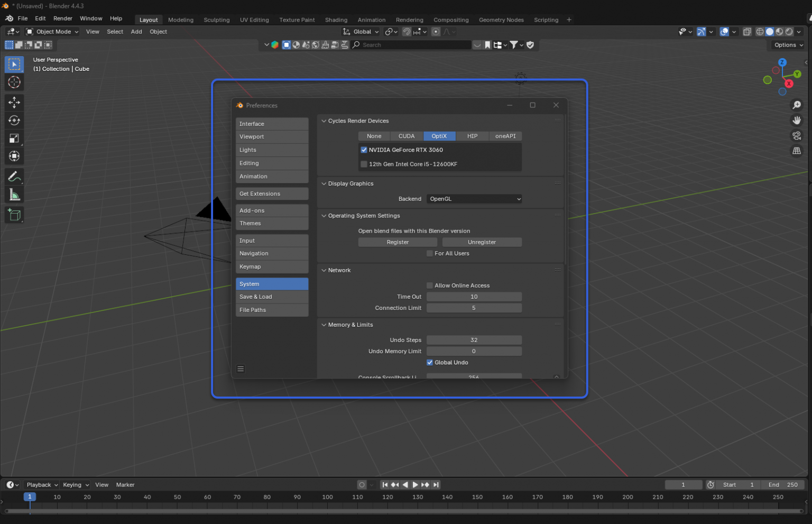Switch to the Modeling workspace tab
This screenshot has width=812, height=524.
180,20
